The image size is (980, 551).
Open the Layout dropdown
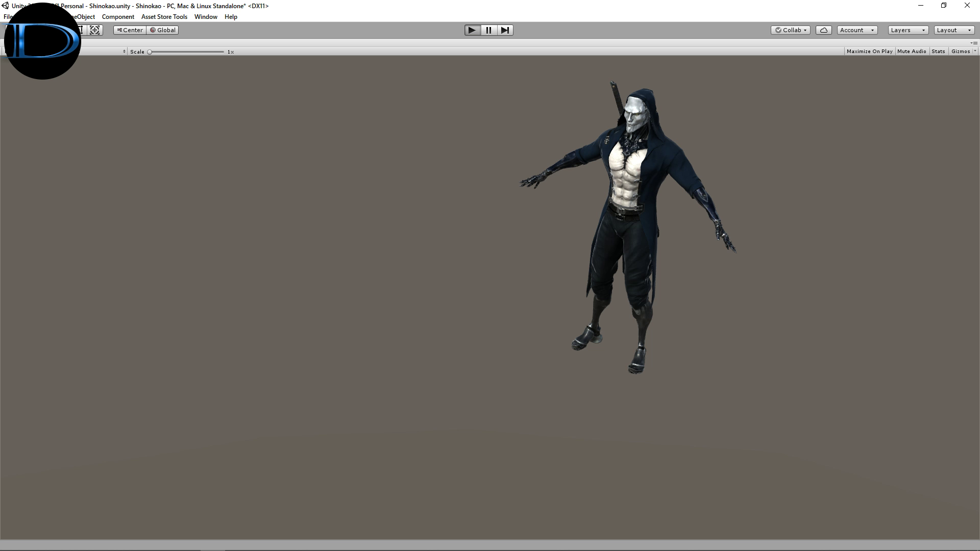coord(954,30)
